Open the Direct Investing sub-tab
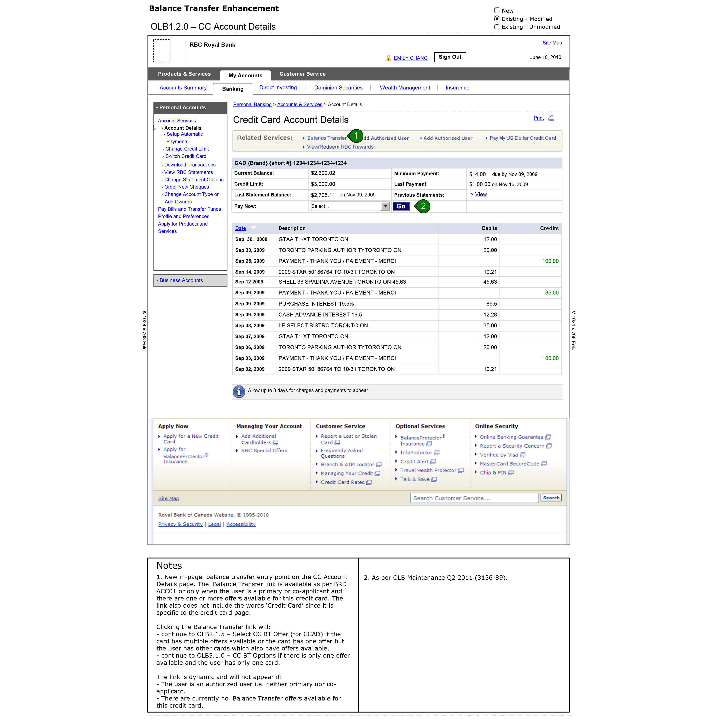 pos(278,88)
